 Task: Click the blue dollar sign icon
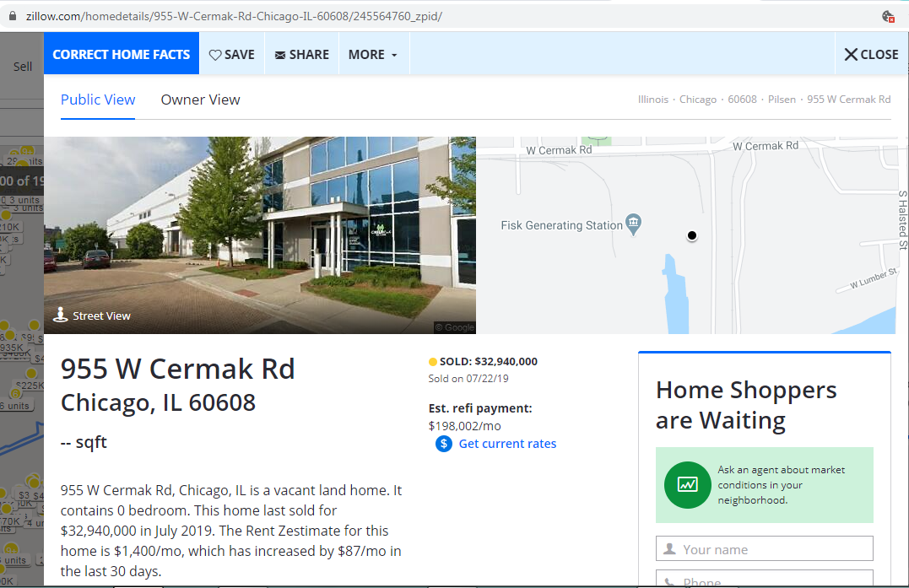443,444
